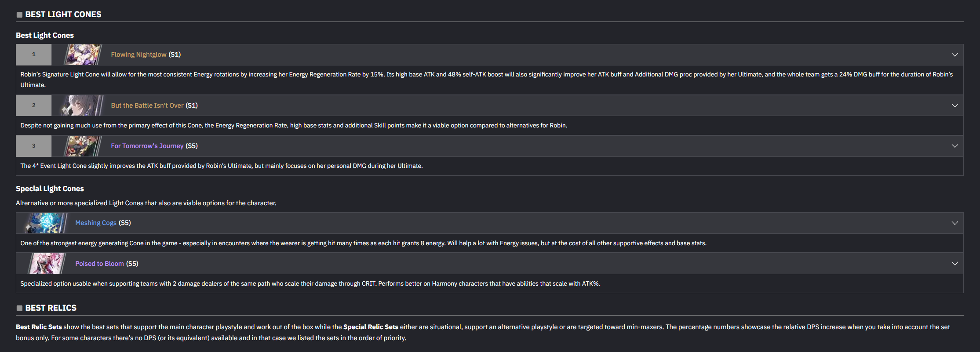This screenshot has width=980, height=352.
Task: Toggle the Poised to Bloom row chevron
Action: coord(954,264)
